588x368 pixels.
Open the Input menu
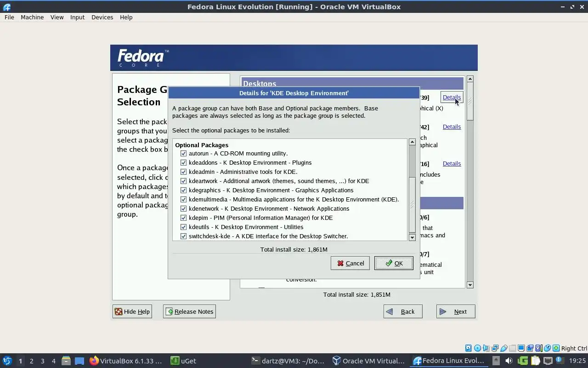[x=77, y=17]
